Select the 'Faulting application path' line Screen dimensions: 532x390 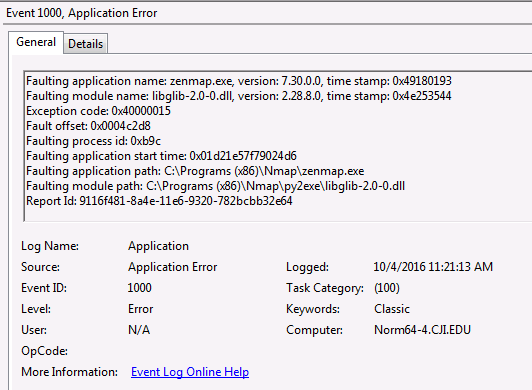pyautogui.click(x=195, y=171)
